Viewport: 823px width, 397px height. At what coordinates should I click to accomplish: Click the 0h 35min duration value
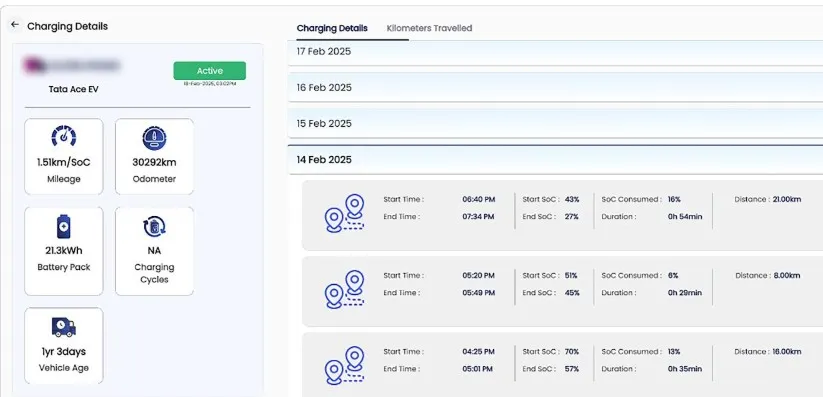tap(685, 369)
